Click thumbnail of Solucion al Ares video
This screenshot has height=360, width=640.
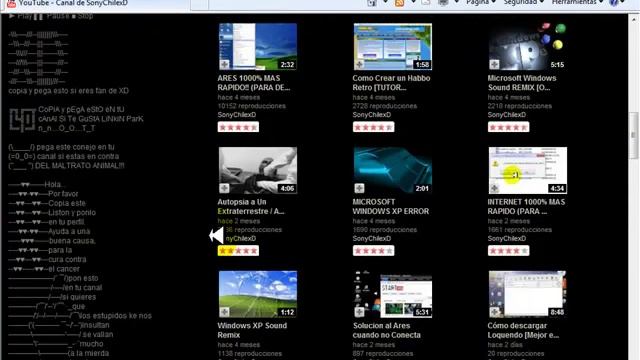tap(393, 294)
